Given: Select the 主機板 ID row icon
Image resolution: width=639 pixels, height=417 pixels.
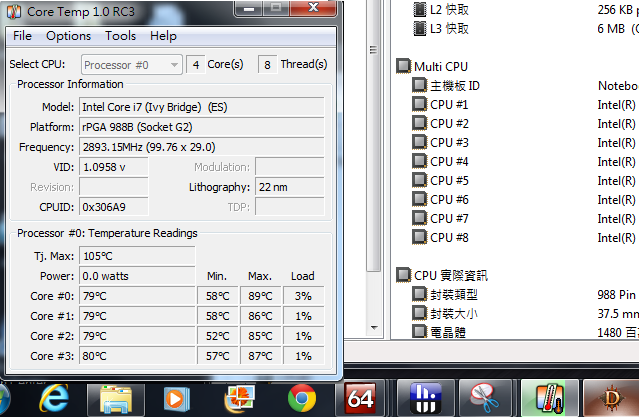Looking at the screenshot, I should point(419,85).
